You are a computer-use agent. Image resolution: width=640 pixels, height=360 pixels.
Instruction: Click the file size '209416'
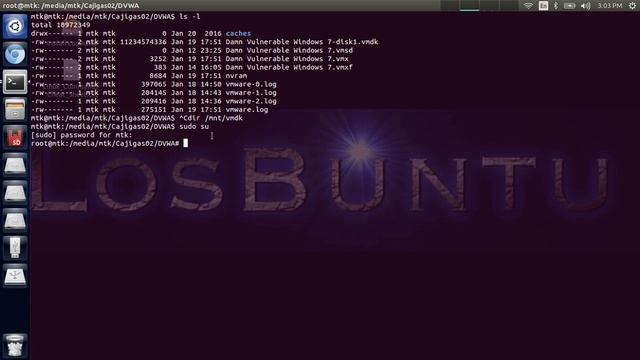click(154, 101)
